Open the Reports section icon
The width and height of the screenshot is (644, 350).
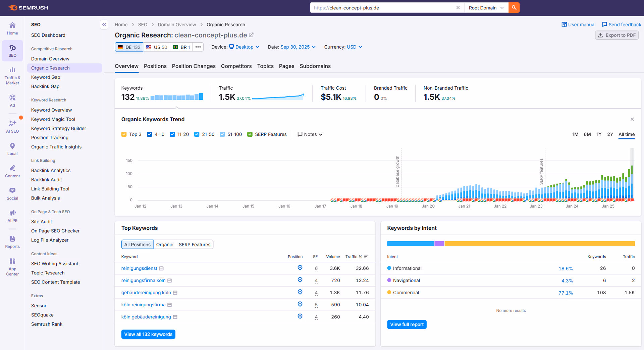click(x=12, y=241)
